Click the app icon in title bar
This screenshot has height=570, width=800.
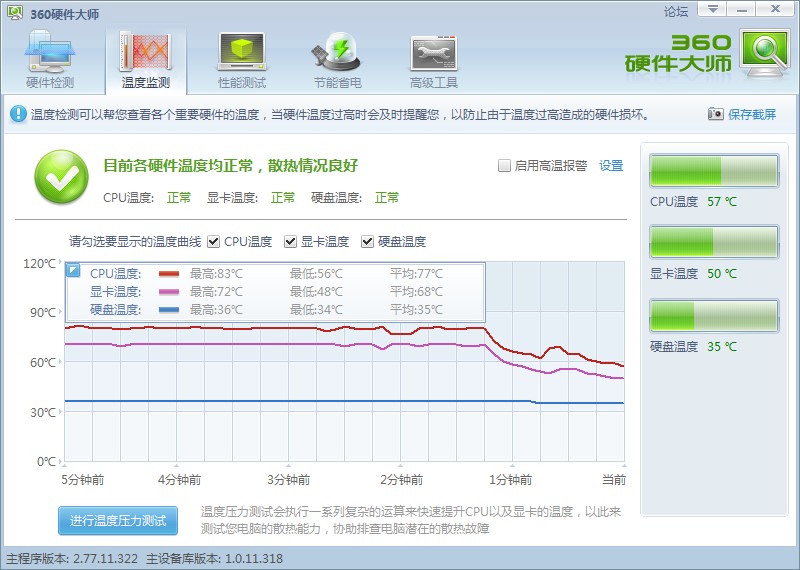(15, 13)
